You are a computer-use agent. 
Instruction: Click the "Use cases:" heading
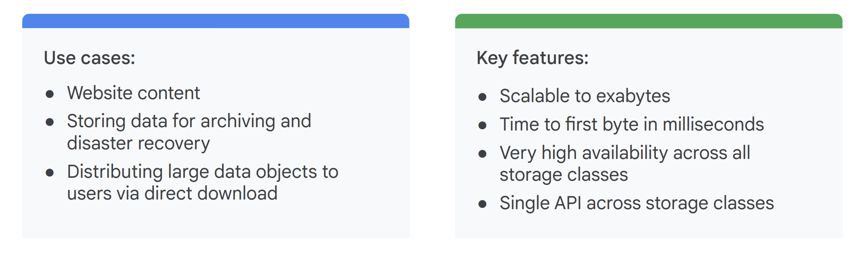pos(89,58)
